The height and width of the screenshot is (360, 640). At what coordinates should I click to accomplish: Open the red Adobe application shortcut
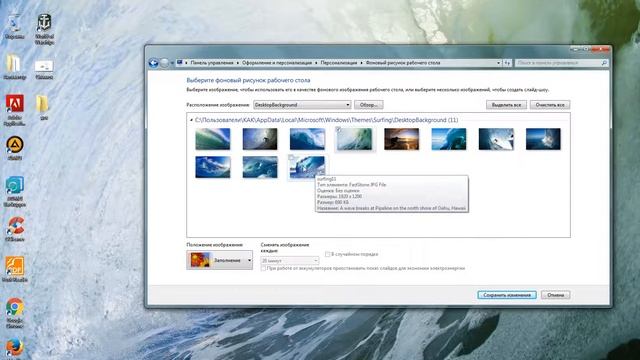pos(15,109)
